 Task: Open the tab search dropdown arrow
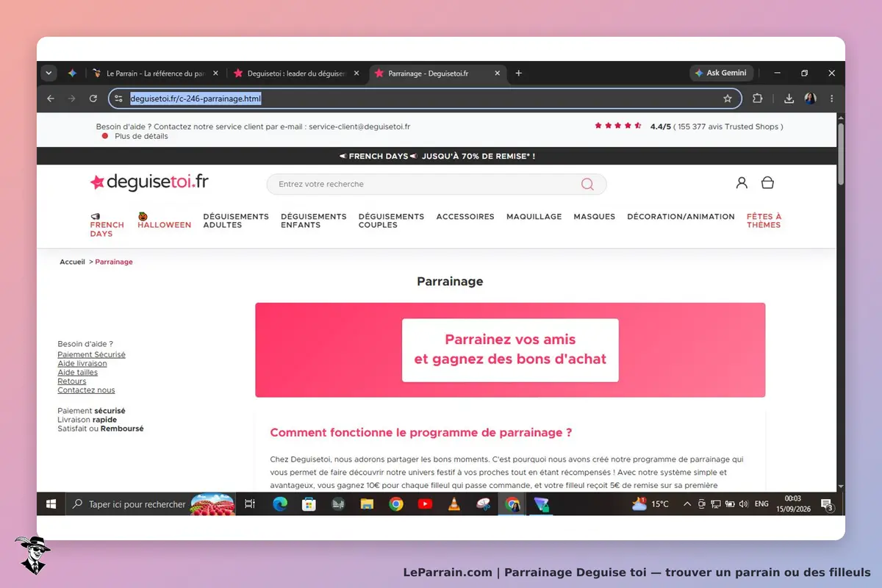tap(49, 73)
